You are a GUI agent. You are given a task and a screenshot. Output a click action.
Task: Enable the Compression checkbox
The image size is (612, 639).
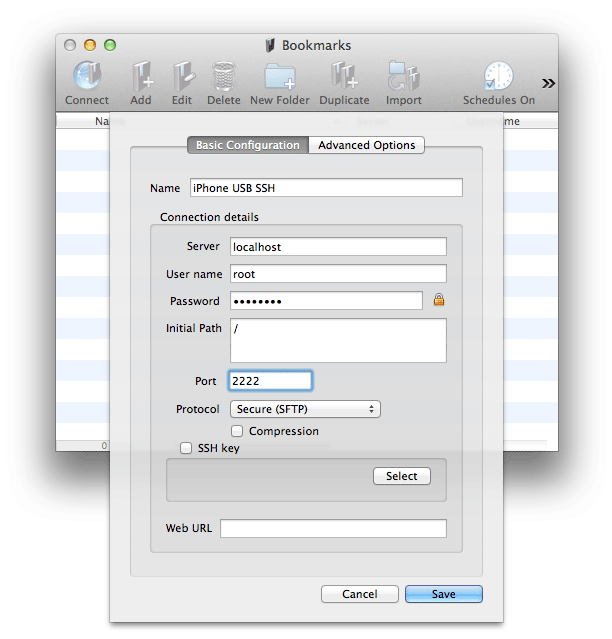(x=238, y=431)
